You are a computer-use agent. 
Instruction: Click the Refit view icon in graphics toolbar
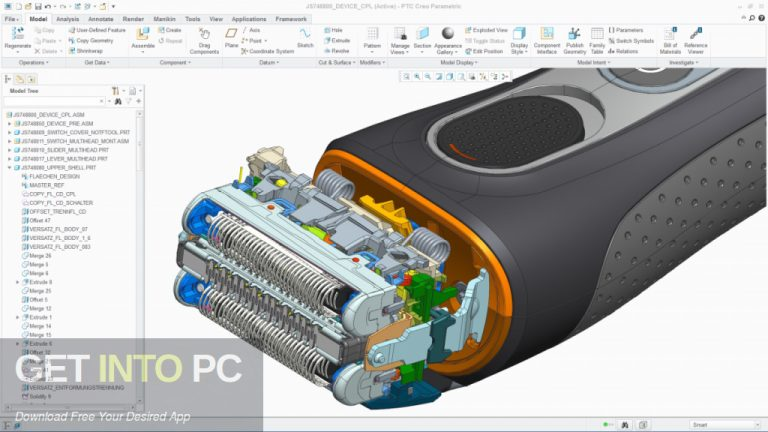(x=406, y=76)
